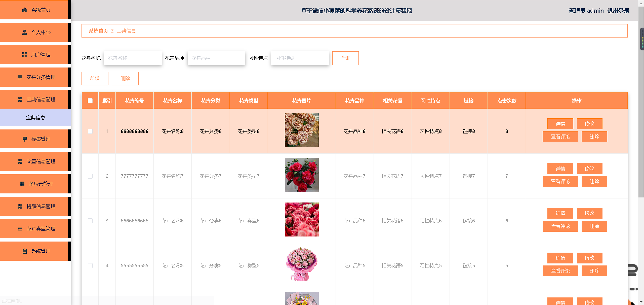Click the list icon beside 花卉类型管理

(20, 229)
